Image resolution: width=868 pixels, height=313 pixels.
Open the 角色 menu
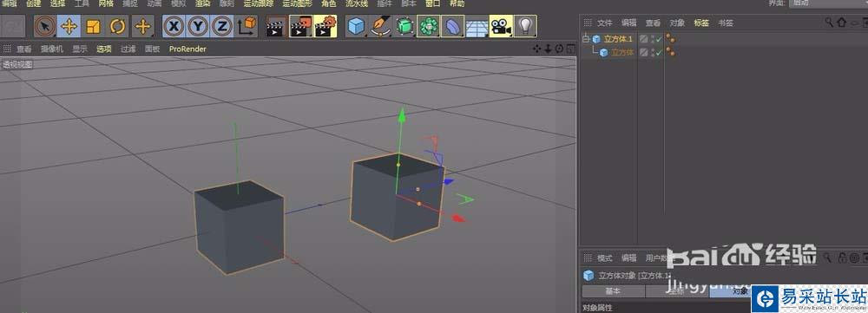(329, 3)
